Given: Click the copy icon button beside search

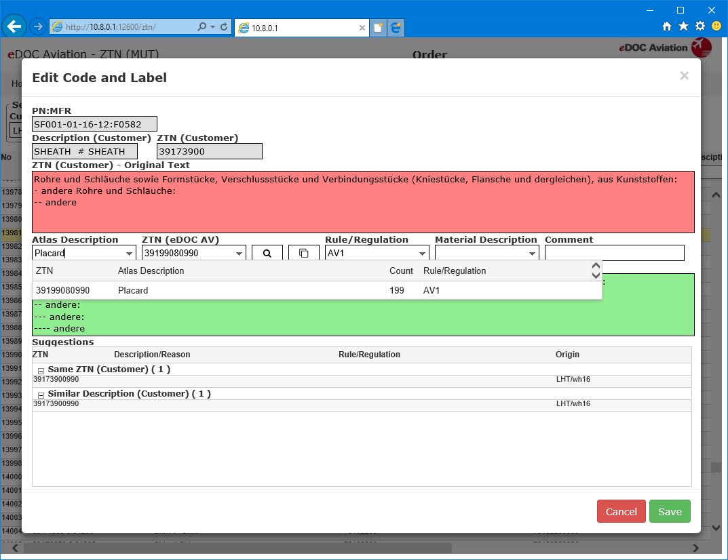Looking at the screenshot, I should pyautogui.click(x=303, y=253).
